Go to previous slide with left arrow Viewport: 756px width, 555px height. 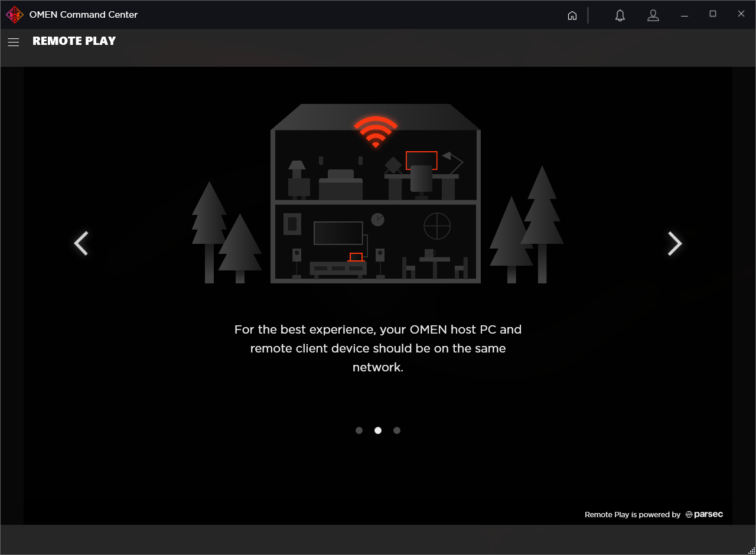(x=81, y=243)
